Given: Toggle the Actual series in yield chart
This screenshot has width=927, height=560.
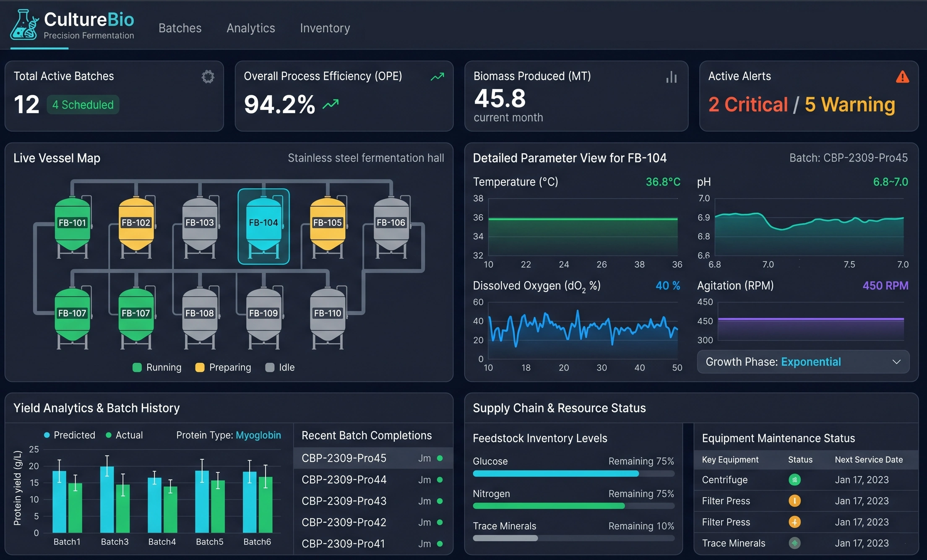Looking at the screenshot, I should [x=124, y=435].
